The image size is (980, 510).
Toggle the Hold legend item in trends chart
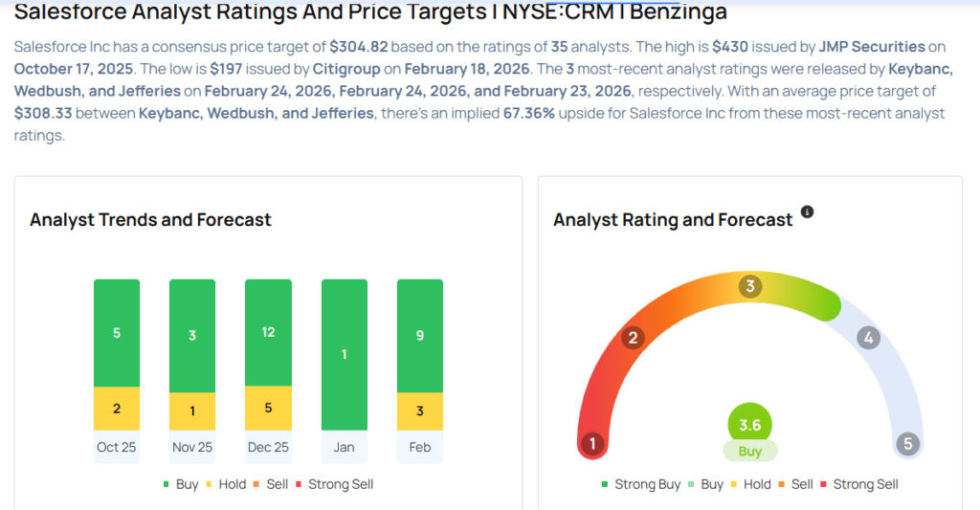(x=225, y=484)
